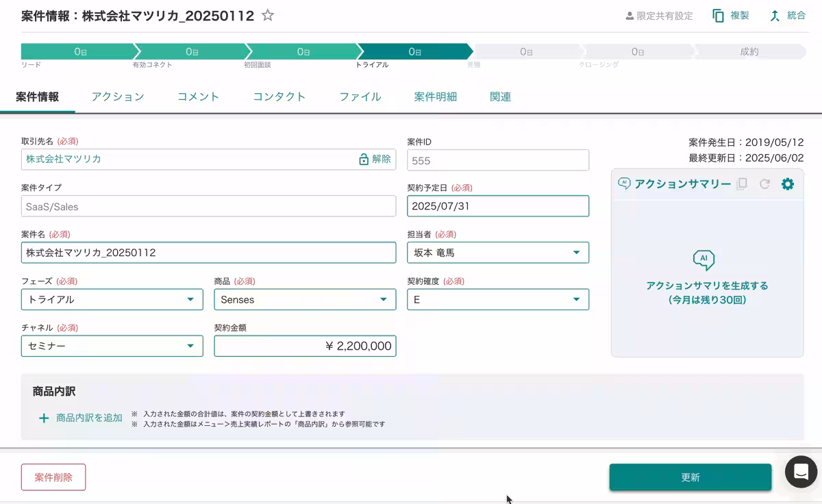Refresh the action summary panel

coord(765,184)
